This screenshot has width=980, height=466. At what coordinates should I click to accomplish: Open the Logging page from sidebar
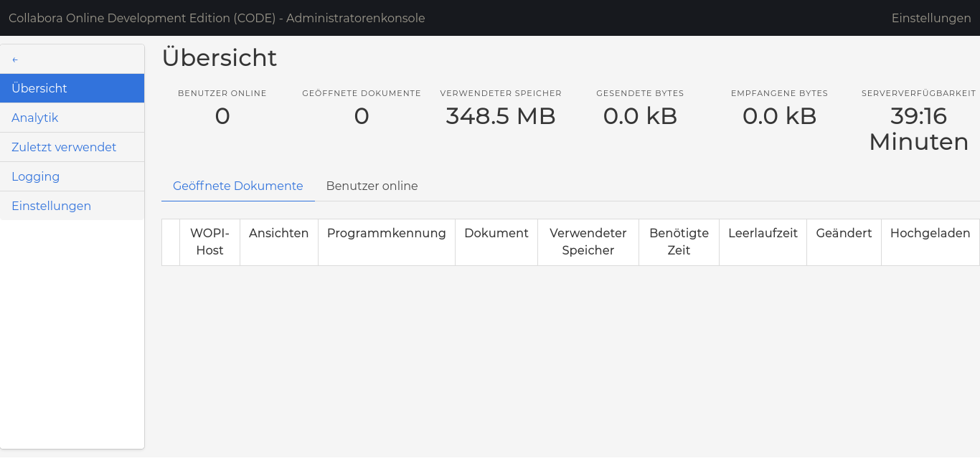point(36,176)
